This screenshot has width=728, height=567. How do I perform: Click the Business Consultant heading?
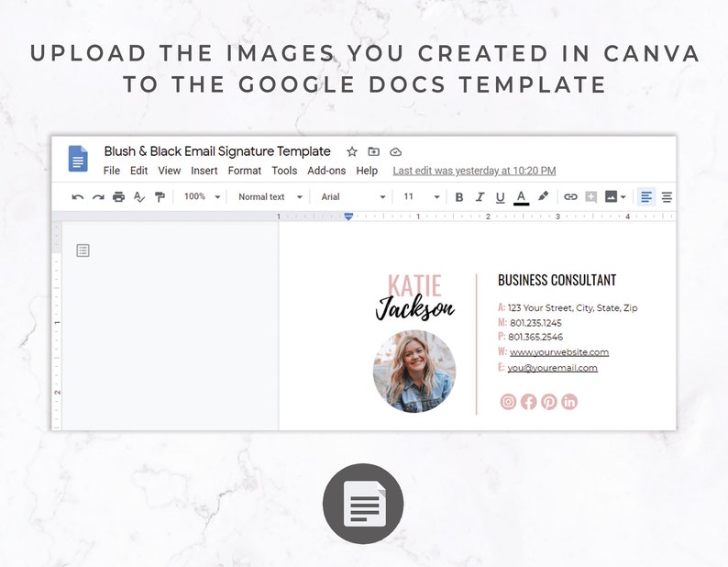[x=557, y=280]
